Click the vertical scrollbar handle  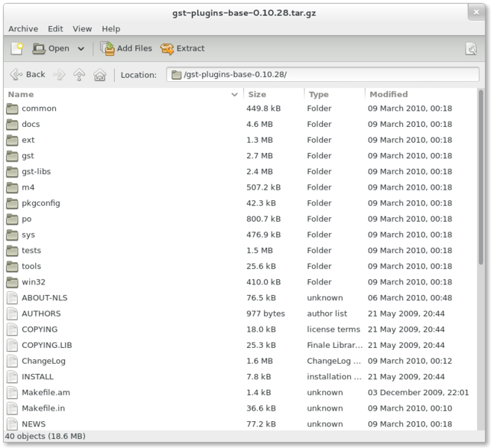coord(481,177)
